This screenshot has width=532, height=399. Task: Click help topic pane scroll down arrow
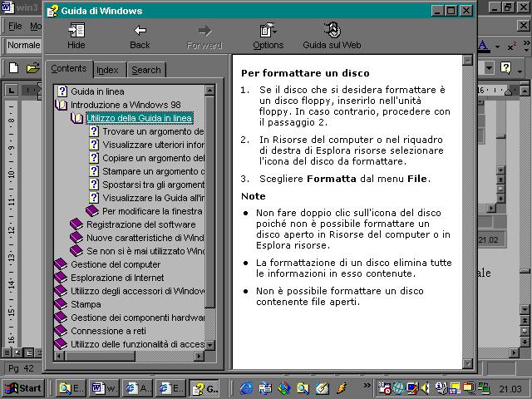click(x=467, y=364)
